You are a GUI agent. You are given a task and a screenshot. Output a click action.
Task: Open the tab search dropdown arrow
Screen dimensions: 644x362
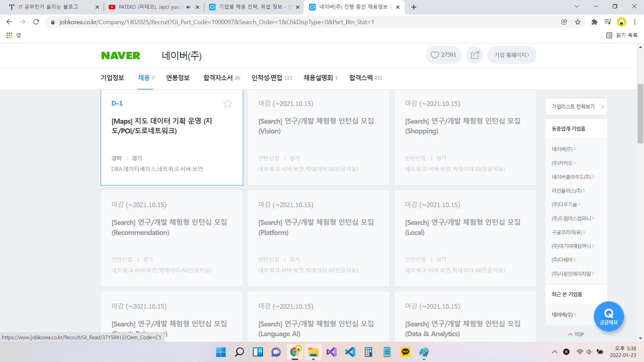point(577,7)
